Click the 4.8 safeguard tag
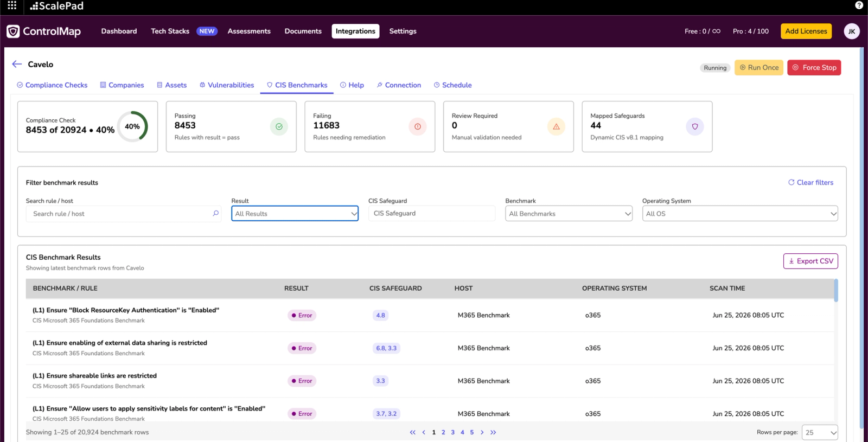The image size is (868, 442). [381, 315]
